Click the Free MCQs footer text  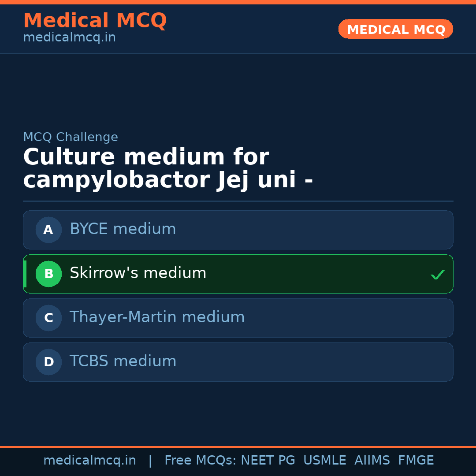(200, 461)
